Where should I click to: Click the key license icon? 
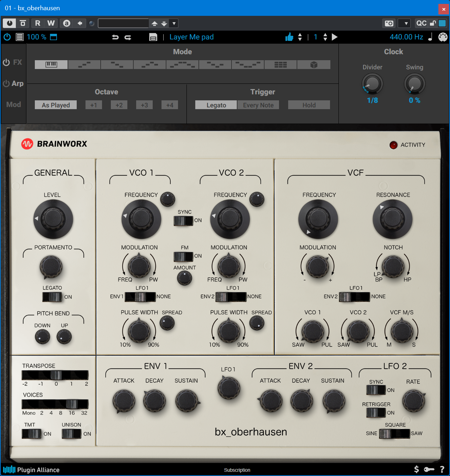tap(429, 469)
